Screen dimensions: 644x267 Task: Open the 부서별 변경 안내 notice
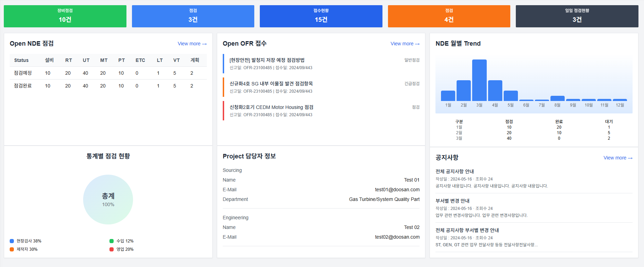[452, 201]
